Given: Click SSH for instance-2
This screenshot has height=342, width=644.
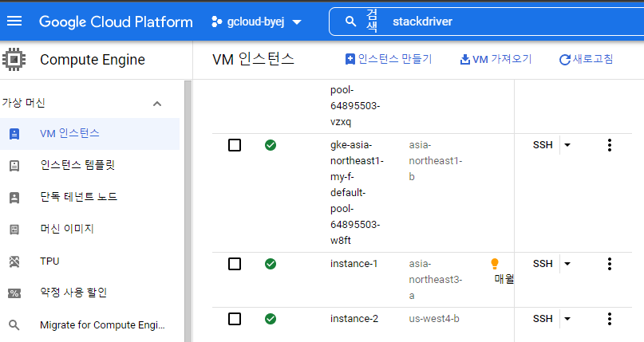Looking at the screenshot, I should point(543,319).
